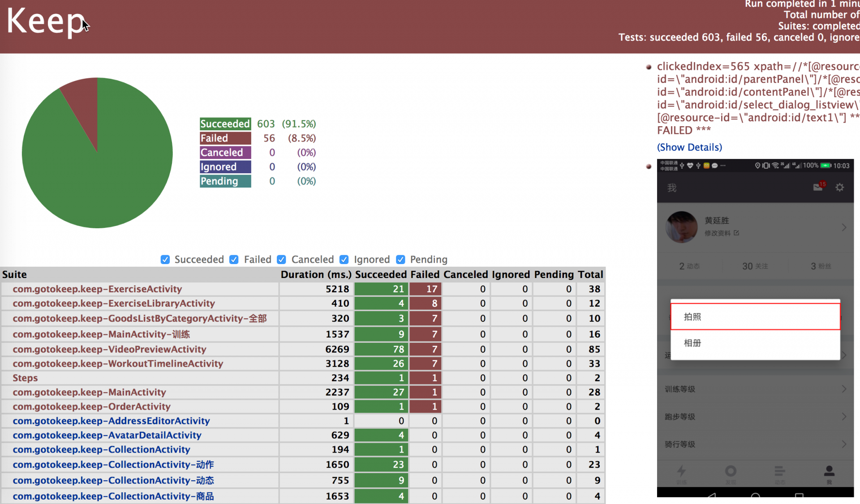This screenshot has width=860, height=504.
Task: Click the Succeeded legend color swatch
Action: click(x=225, y=124)
